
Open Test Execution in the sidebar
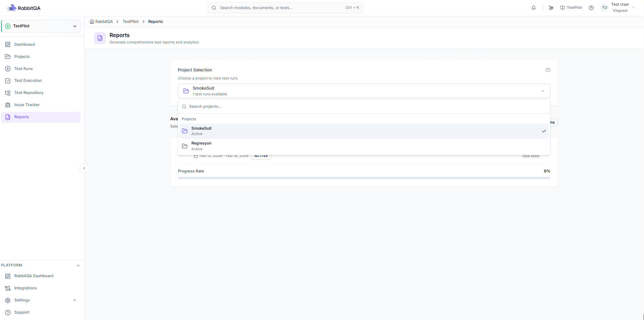pos(41,81)
